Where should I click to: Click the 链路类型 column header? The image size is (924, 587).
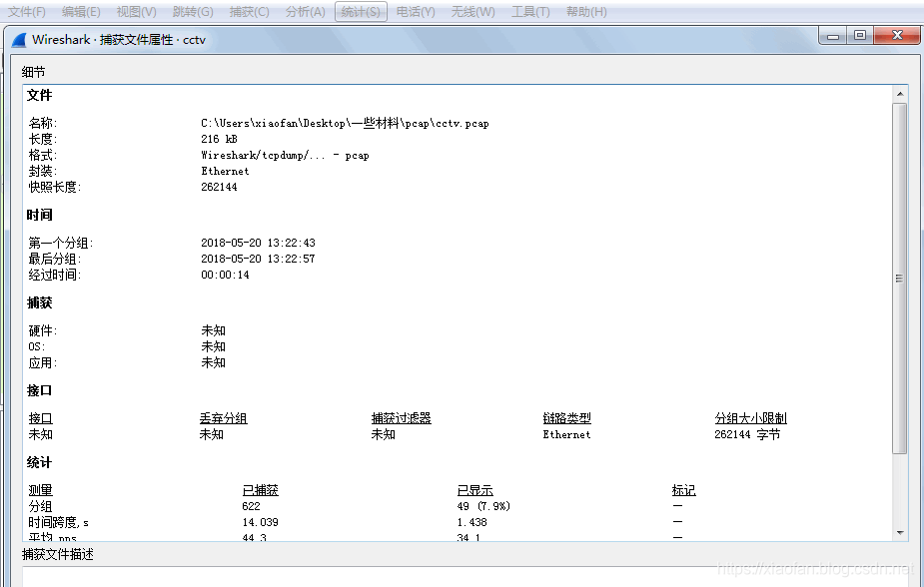pos(566,418)
